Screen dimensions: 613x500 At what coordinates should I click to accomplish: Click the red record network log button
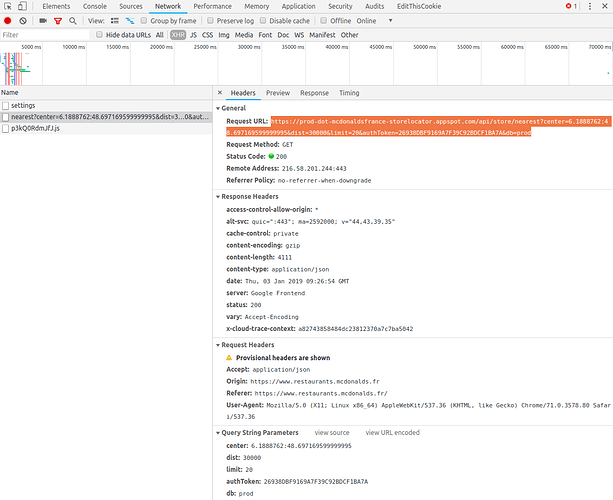(x=7, y=21)
